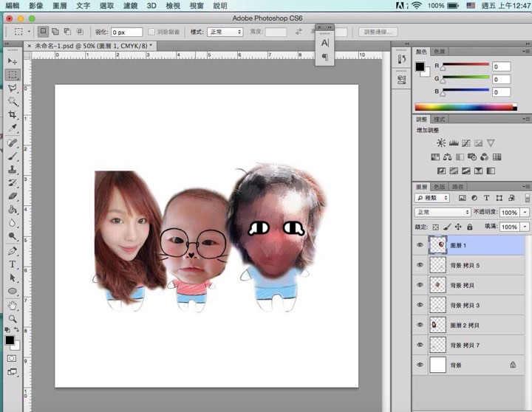Click the 調整邊緣 button
The height and width of the screenshot is (412, 532).
click(x=379, y=32)
